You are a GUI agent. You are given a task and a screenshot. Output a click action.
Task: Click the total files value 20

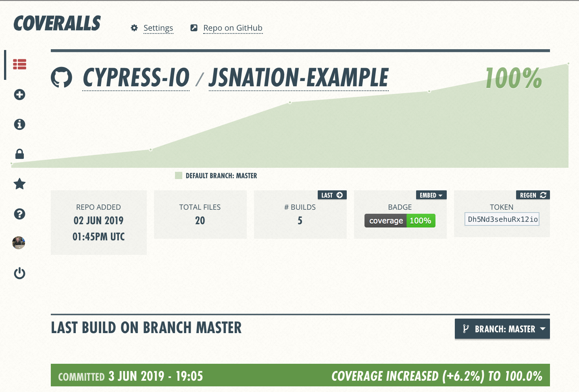200,221
